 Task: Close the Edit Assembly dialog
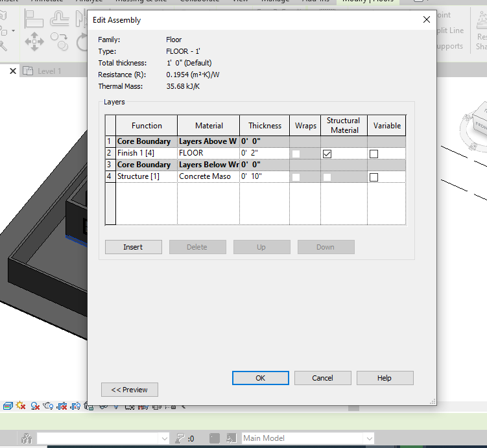click(x=427, y=19)
